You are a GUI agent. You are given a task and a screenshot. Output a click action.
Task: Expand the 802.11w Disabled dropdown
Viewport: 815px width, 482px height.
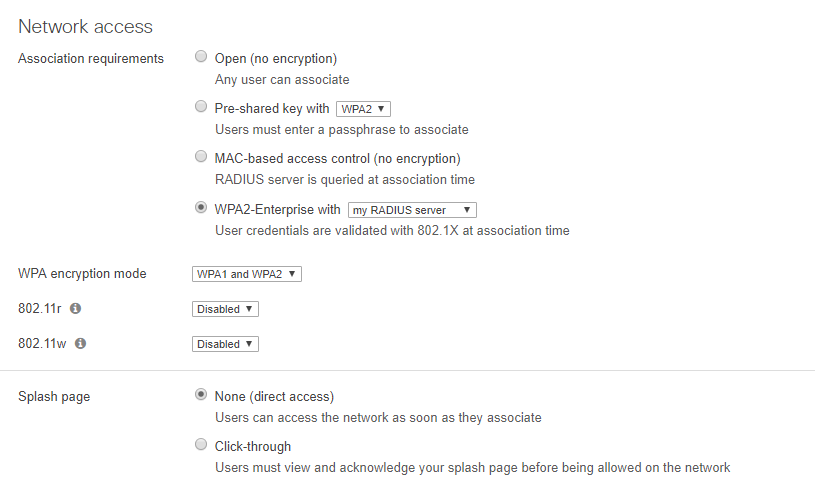225,344
